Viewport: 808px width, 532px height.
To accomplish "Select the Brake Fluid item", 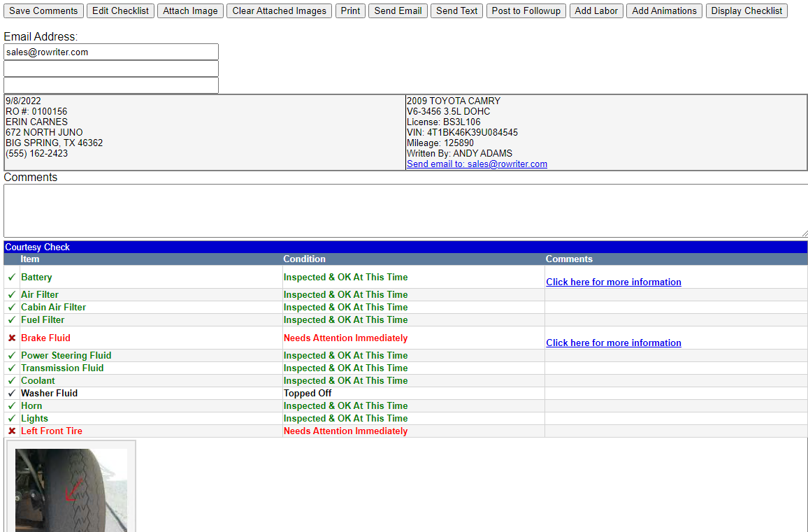I will (x=46, y=338).
